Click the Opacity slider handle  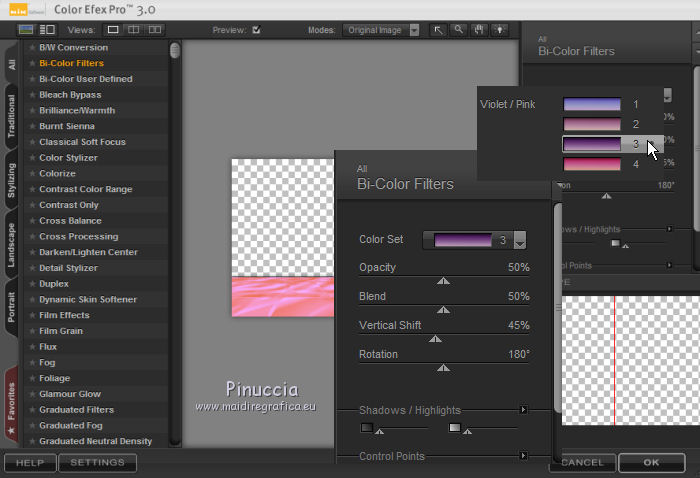443,281
